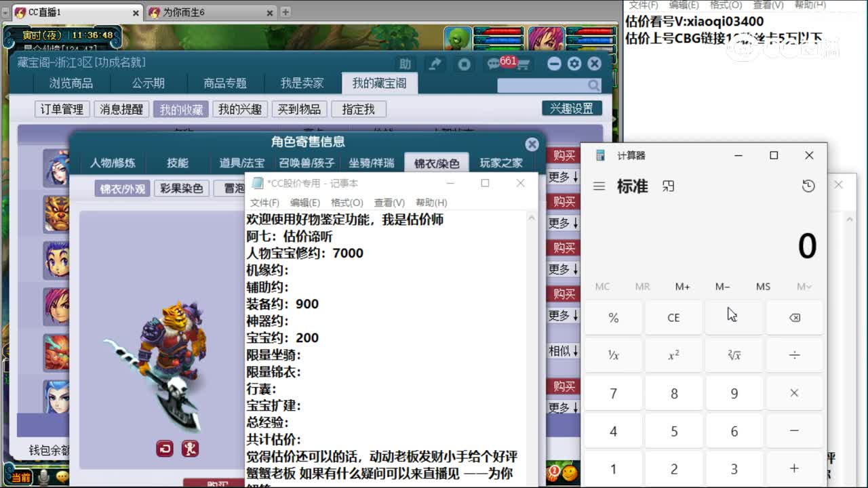Open the shopping cart icon
Screen dimensions: 868x488
[524, 64]
